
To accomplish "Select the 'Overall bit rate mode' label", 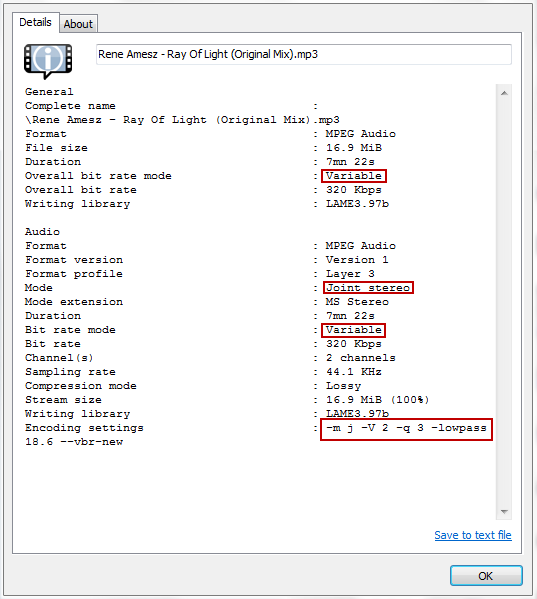I will 98,176.
